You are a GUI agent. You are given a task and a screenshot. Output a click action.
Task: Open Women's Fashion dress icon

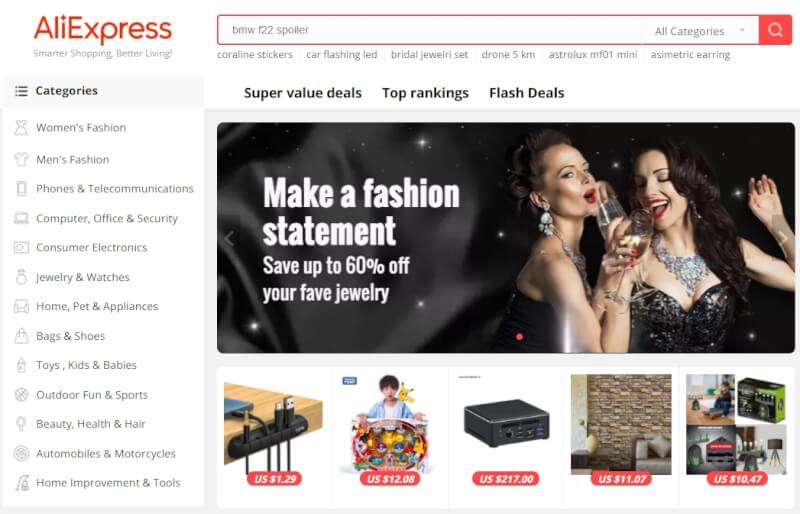21,128
